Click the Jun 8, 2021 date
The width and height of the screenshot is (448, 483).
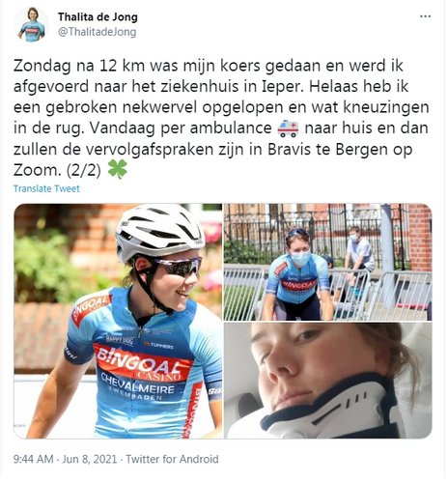click(90, 459)
